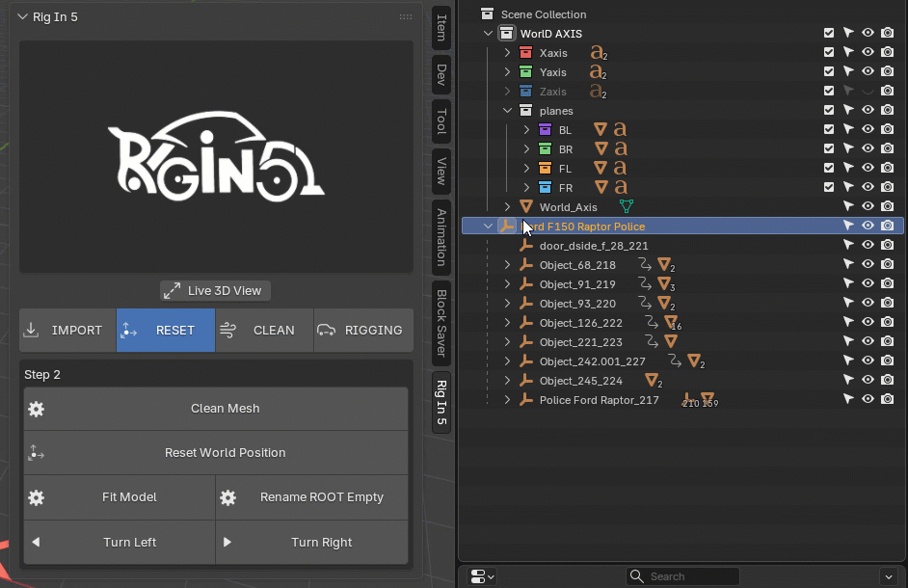Screen dimensions: 908x588
Task: Hide the FL collection with eye icon
Action: pyautogui.click(x=868, y=168)
